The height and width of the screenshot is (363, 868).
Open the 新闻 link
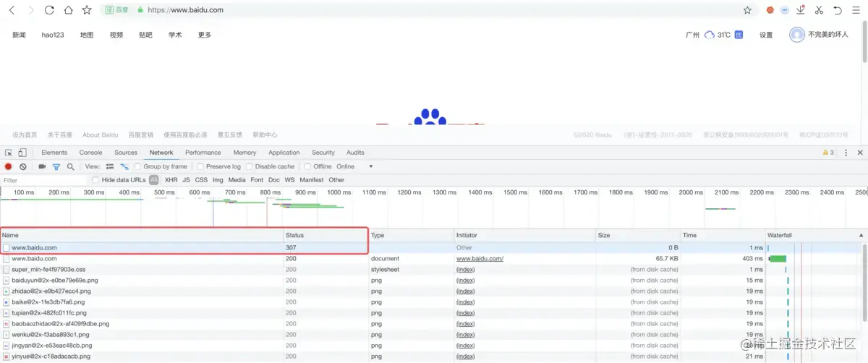(x=19, y=35)
